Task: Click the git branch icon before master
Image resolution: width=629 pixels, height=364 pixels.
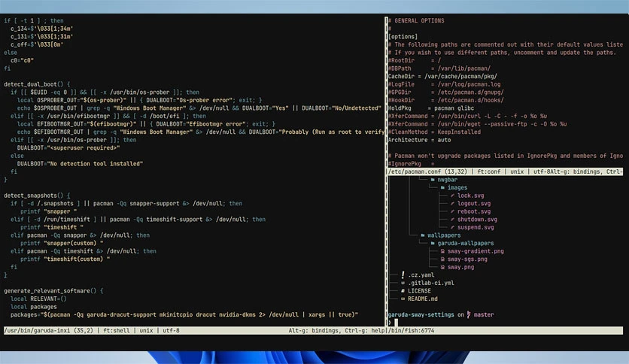Action: point(469,314)
